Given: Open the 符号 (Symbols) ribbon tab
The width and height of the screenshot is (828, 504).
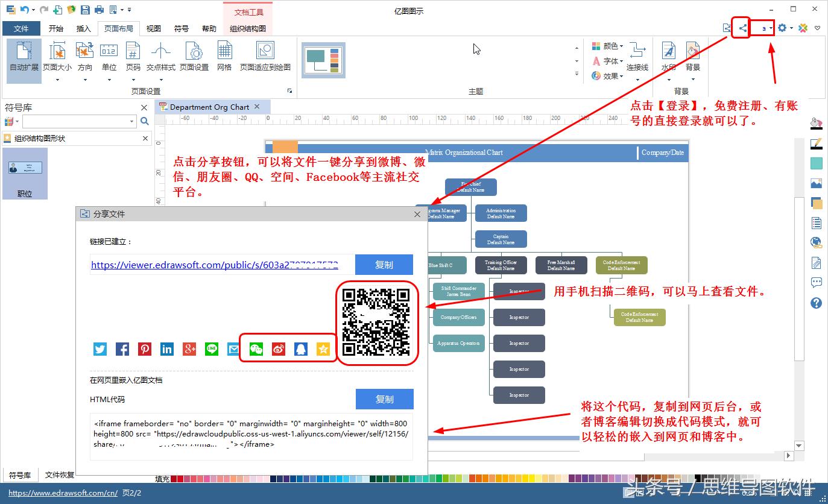Looking at the screenshot, I should (x=180, y=28).
